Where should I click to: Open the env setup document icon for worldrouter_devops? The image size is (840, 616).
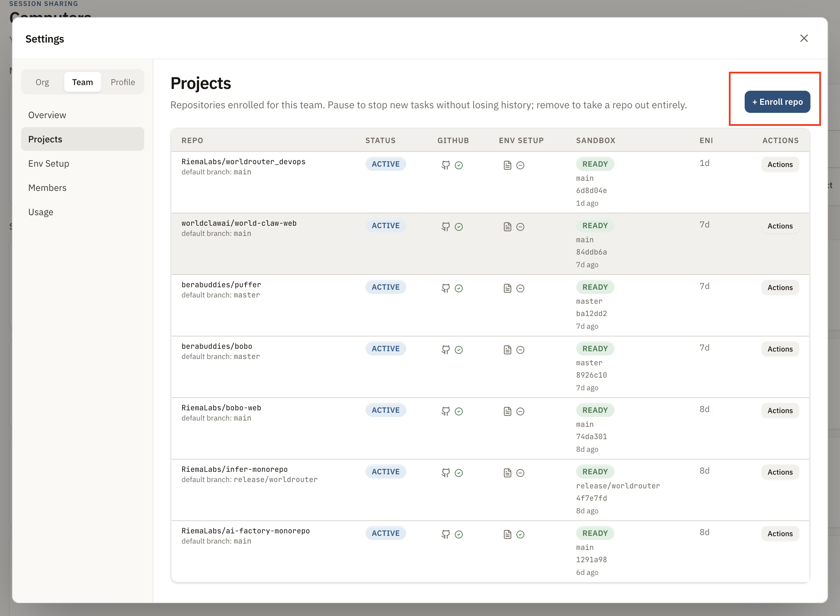point(507,165)
